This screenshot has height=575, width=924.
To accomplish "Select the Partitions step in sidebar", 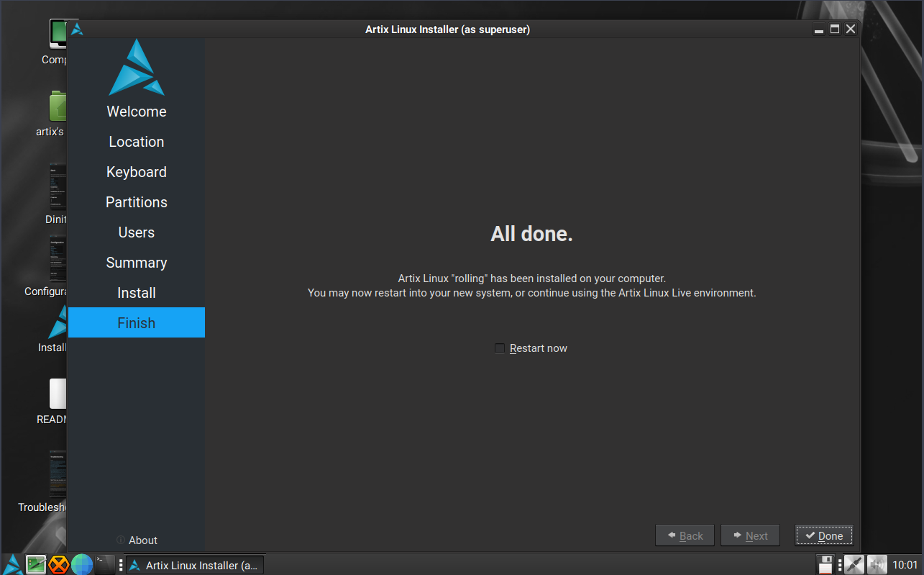I will 137,202.
